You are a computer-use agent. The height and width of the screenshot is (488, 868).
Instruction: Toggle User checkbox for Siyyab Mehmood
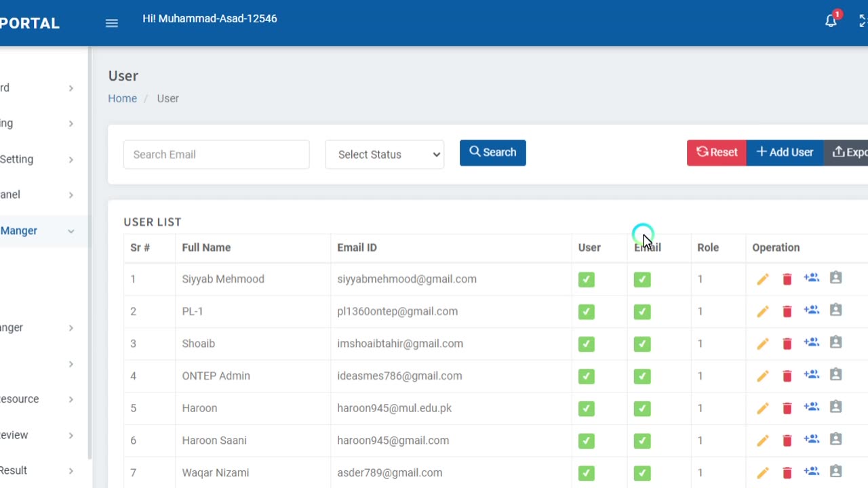[x=587, y=279]
